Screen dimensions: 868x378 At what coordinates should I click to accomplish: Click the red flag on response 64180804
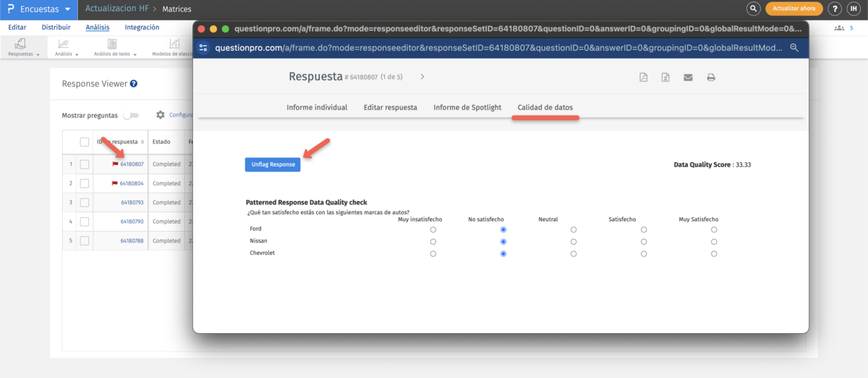(x=115, y=183)
